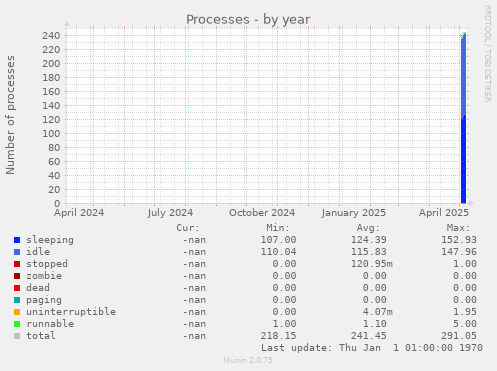Viewport: 497px width, 371px height.
Task: Click the 'April 2025' x-axis label
Action: tap(444, 213)
